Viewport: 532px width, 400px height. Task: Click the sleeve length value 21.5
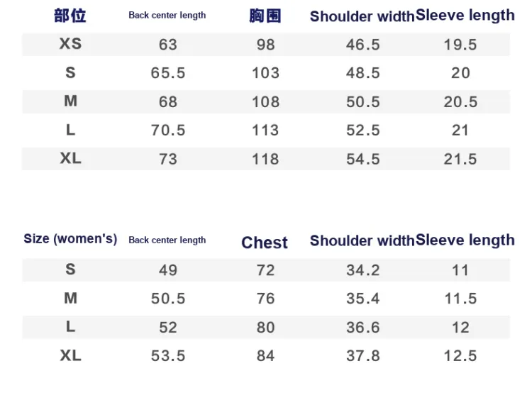pos(460,159)
